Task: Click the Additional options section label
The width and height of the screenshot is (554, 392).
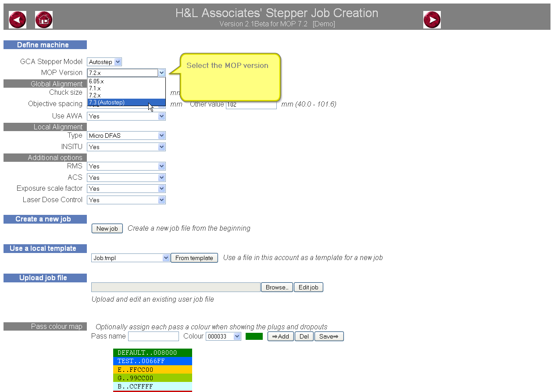Action: (x=45, y=158)
